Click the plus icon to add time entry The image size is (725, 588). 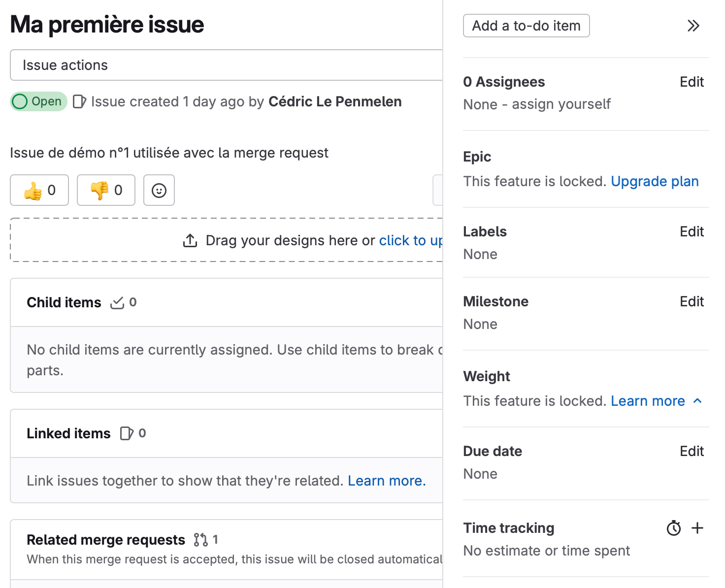[x=697, y=527]
